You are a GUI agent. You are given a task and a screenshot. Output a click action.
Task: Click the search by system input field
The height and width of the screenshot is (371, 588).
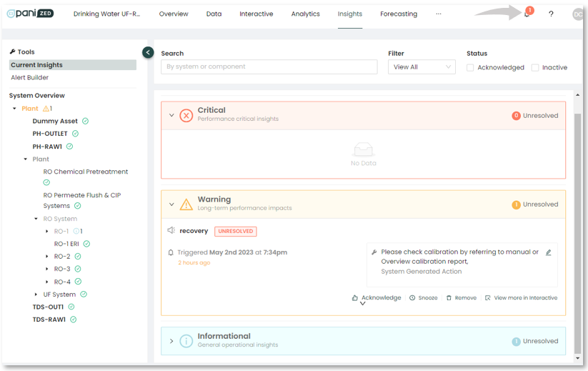[269, 67]
